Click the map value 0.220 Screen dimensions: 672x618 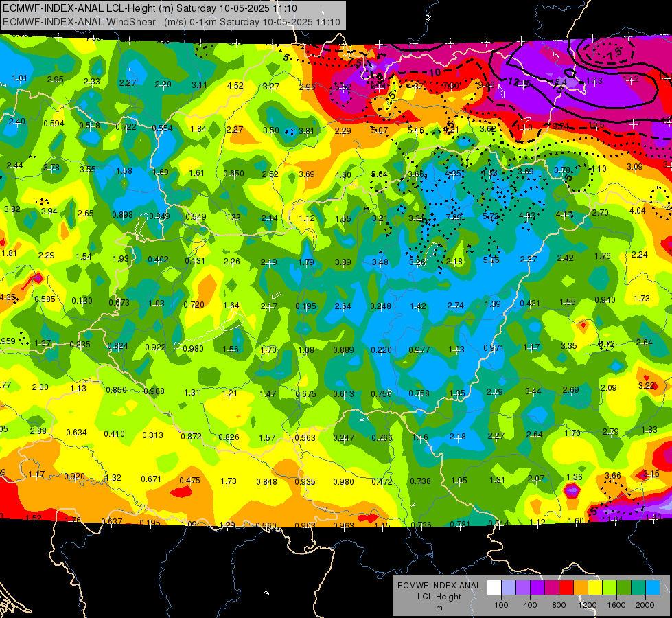382,350
